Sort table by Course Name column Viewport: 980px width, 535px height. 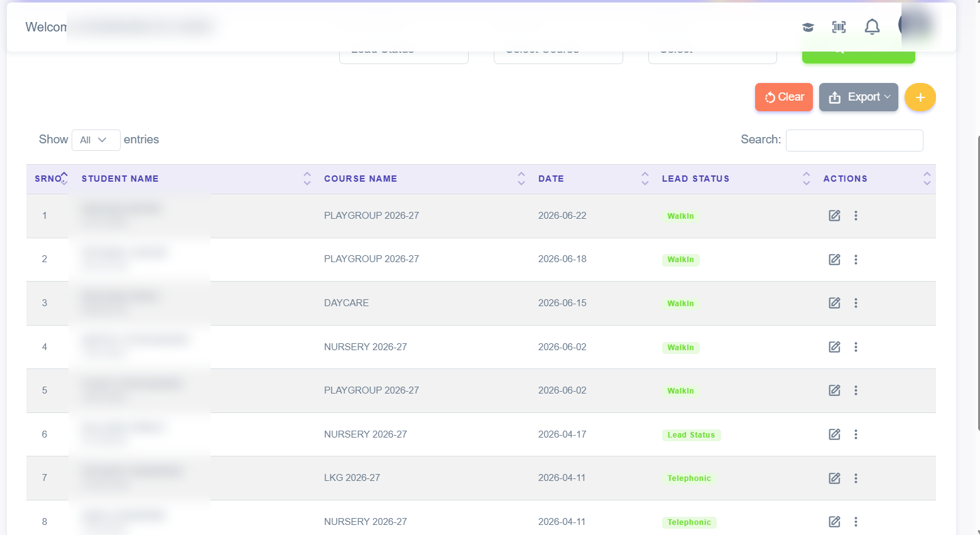tap(422, 179)
